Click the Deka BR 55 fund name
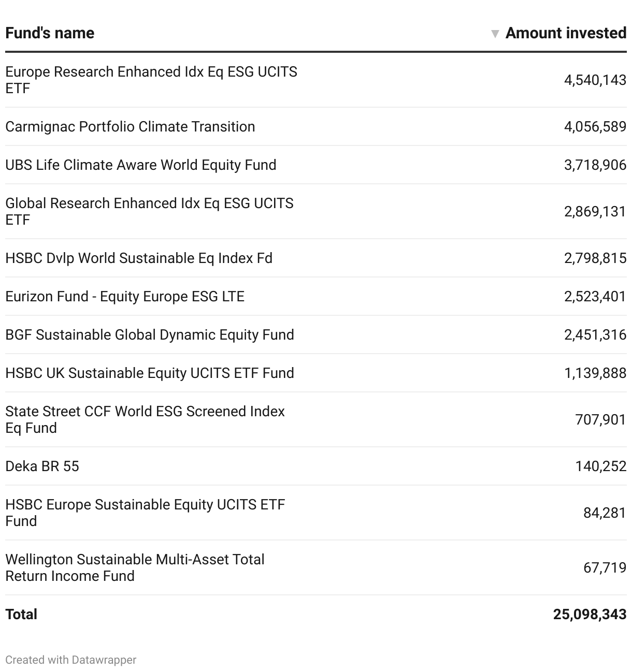632x672 pixels. click(x=42, y=466)
